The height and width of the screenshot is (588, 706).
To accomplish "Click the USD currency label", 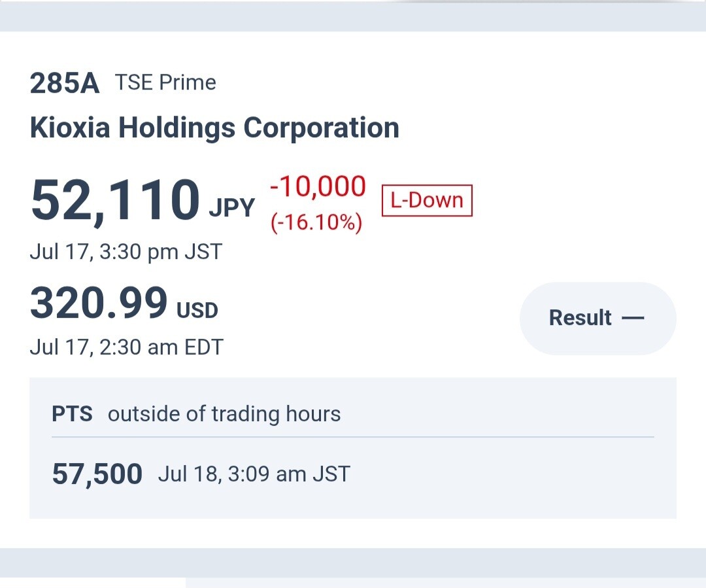I will click(x=197, y=311).
